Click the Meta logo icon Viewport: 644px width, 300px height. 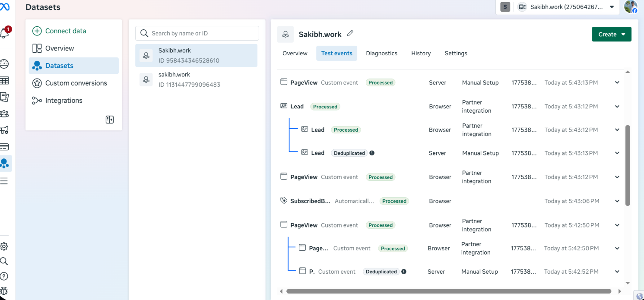pos(5,7)
